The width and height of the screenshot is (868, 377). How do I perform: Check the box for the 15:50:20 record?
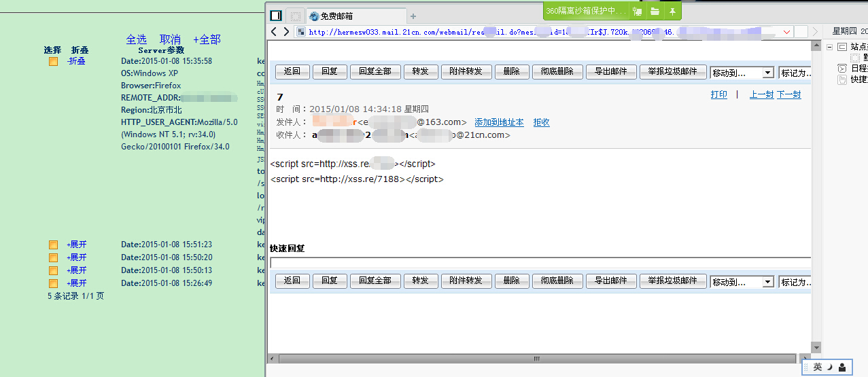click(x=52, y=257)
